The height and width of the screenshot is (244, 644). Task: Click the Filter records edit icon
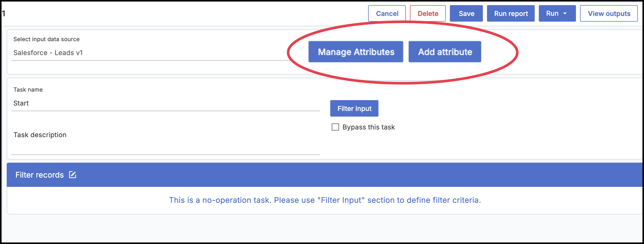click(x=72, y=175)
